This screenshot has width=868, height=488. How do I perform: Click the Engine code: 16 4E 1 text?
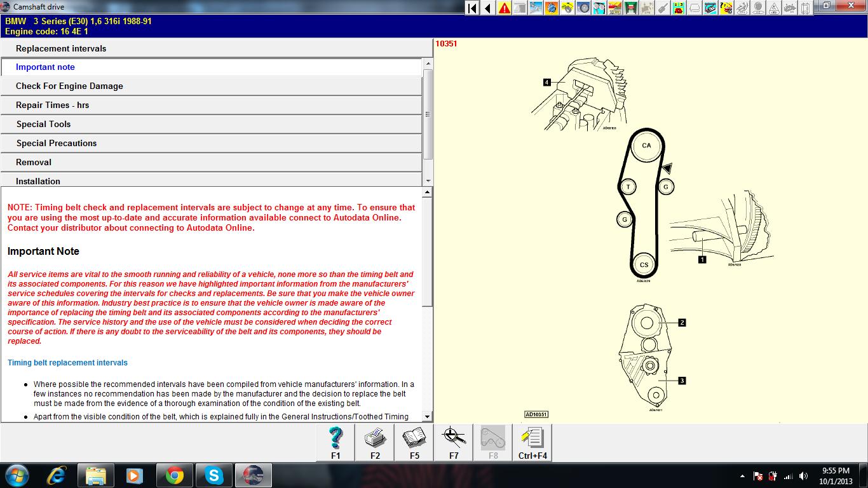tap(46, 31)
